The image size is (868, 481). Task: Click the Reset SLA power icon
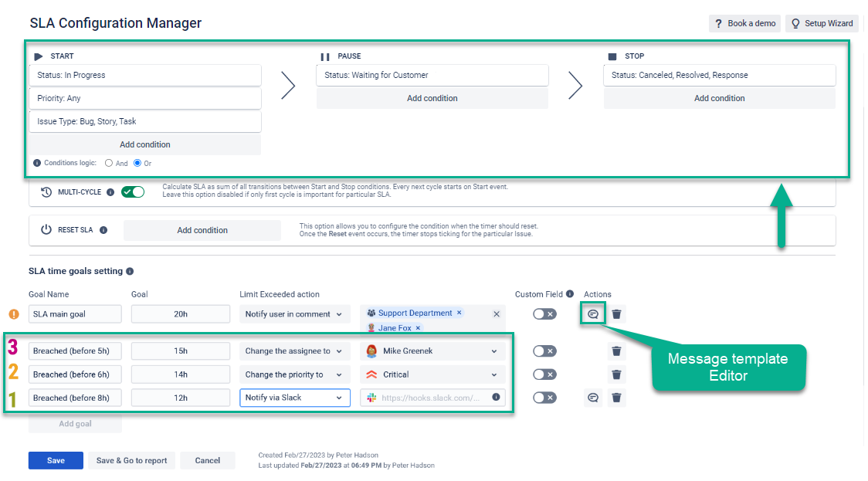46,230
